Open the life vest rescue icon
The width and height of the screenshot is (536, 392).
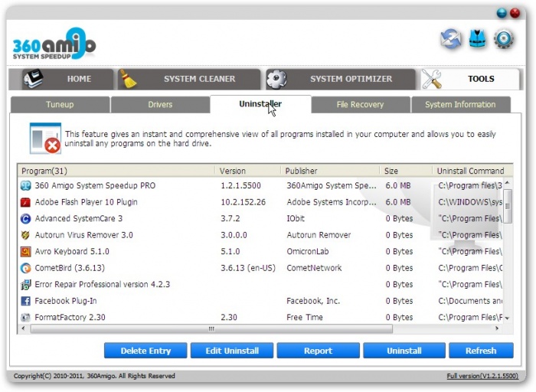[477, 38]
